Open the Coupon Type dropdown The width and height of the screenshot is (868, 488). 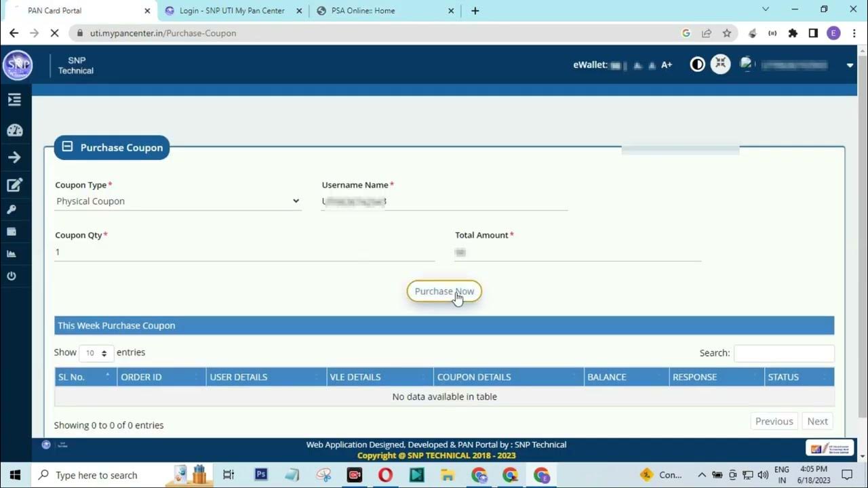(x=178, y=201)
